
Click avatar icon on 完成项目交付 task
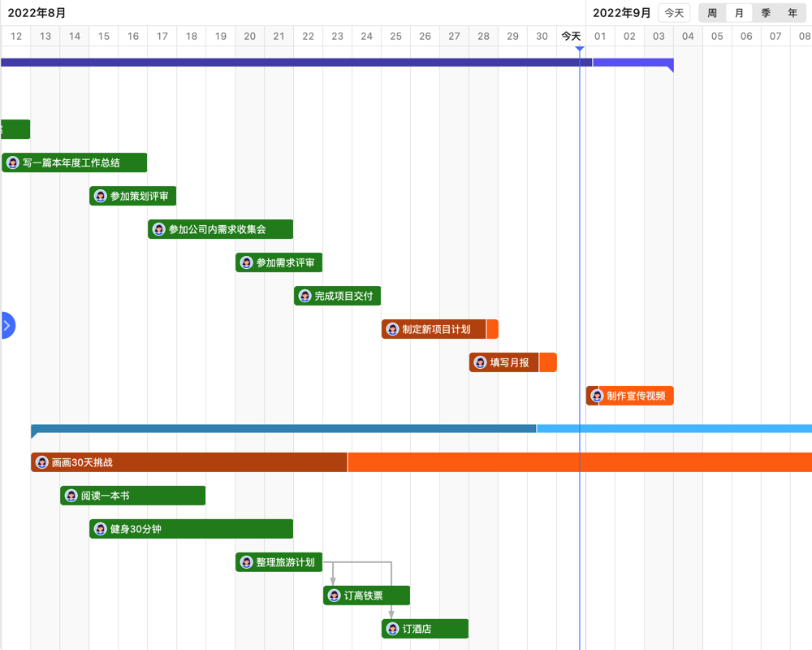(x=305, y=296)
